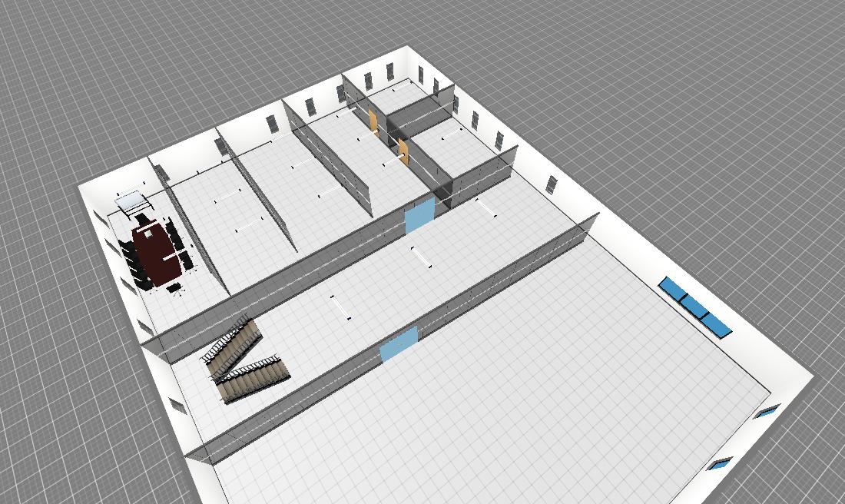The image size is (845, 504).
Task: Select the triple blue window on right wall
Action: pyautogui.click(x=694, y=307)
